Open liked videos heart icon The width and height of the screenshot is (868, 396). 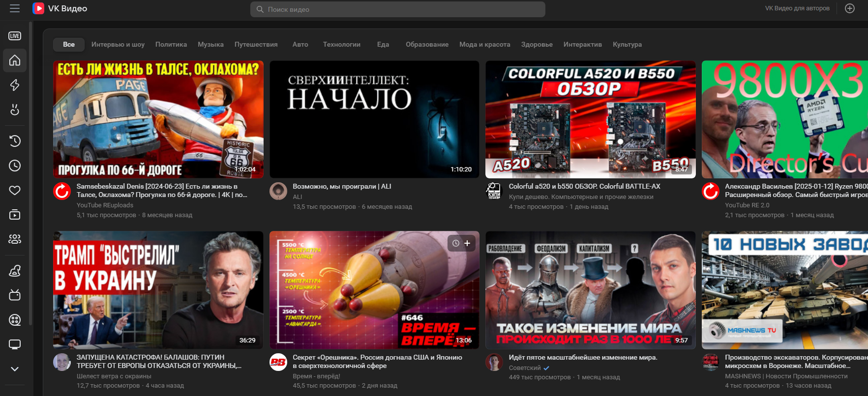15,190
